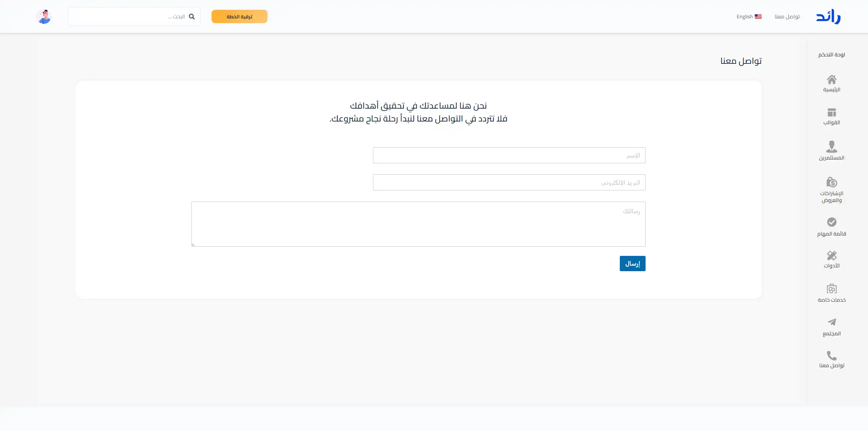Submit the form with the Send (إرسال) button
Screen dimensions: 868x431
pos(632,264)
